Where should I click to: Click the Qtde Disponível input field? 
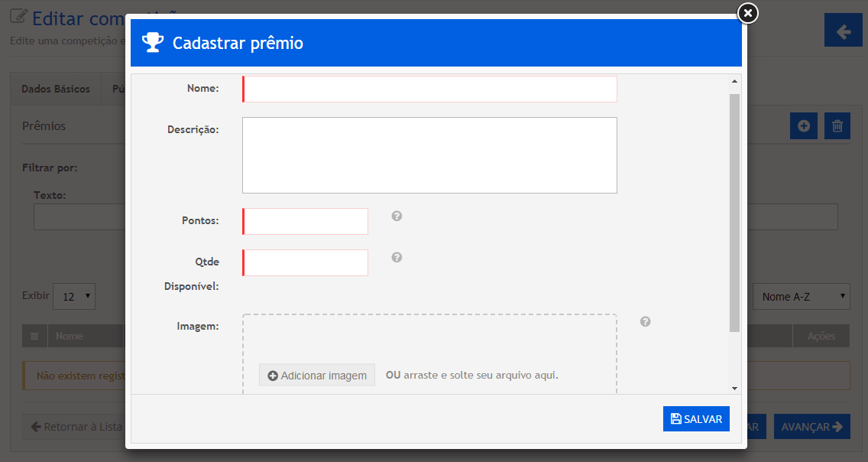point(306,262)
